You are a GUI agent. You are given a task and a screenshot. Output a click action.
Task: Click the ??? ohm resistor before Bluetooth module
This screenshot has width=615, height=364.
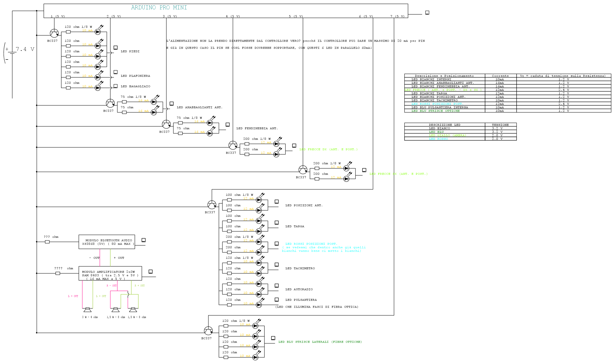[x=47, y=242]
